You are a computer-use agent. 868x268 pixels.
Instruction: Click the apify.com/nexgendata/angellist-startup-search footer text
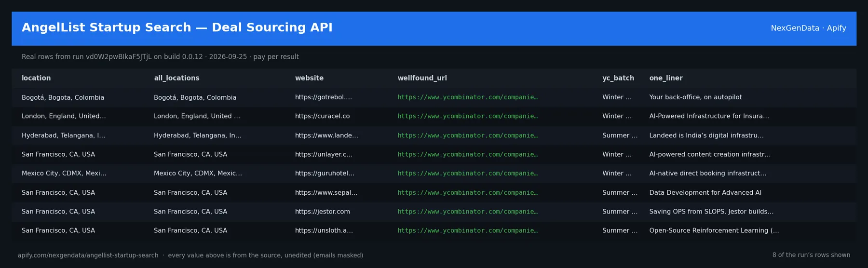(88, 255)
